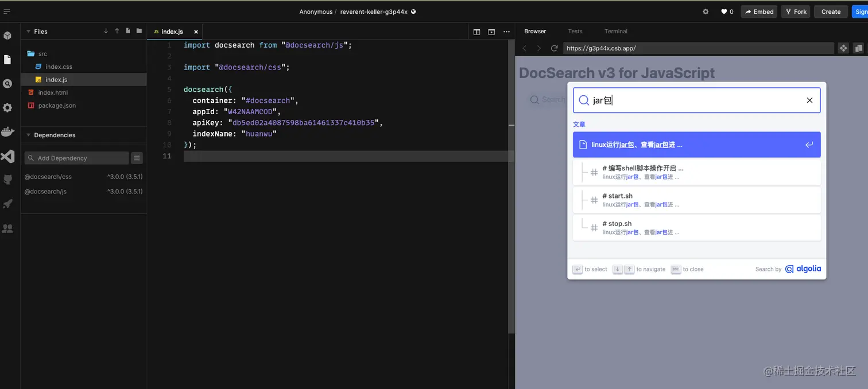This screenshot has height=389, width=868.
Task: Select index.js in file tree
Action: tap(84, 80)
